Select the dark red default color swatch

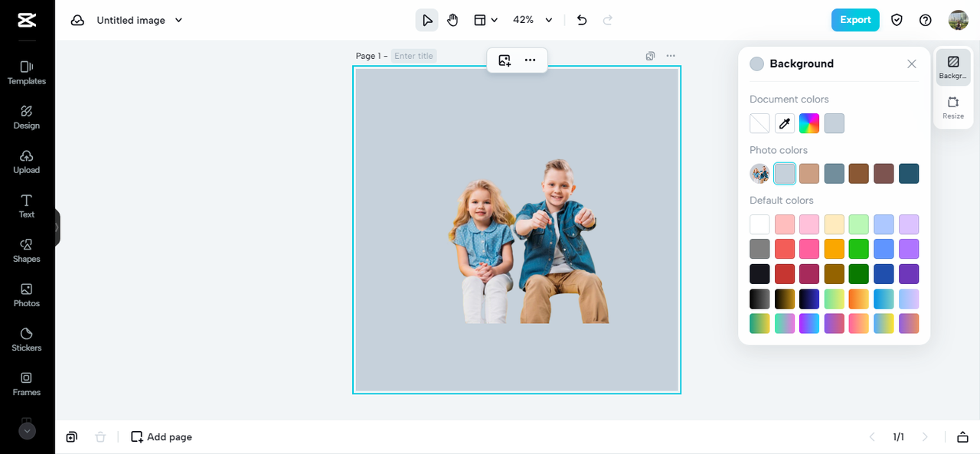784,274
